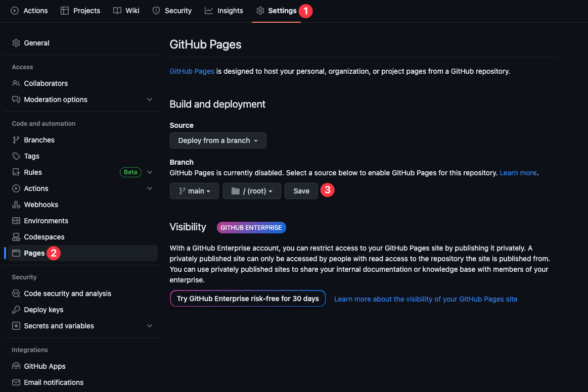Expand Secrets and variables chevron
Image resolution: width=588 pixels, height=392 pixels.
[150, 326]
